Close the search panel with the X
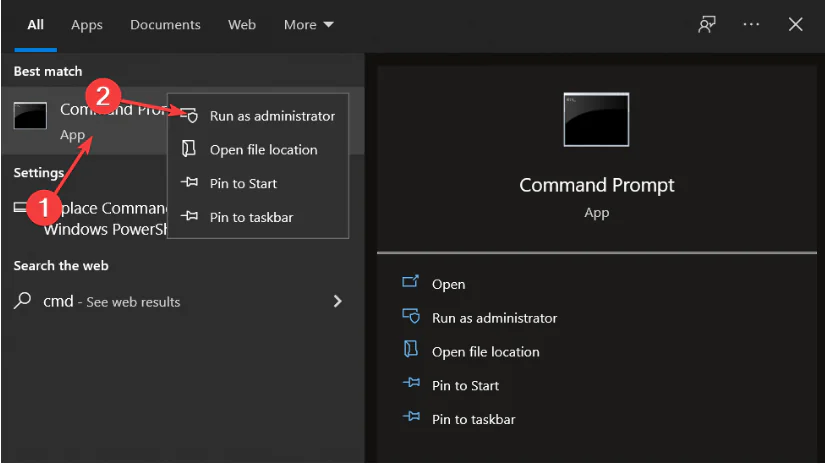This screenshot has width=825, height=465. pos(796,25)
